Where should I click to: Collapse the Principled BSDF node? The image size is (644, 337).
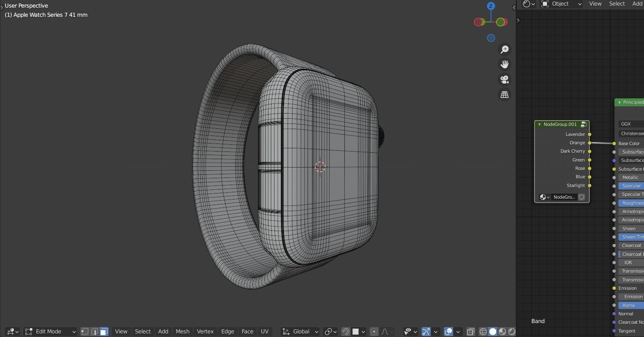click(x=619, y=102)
